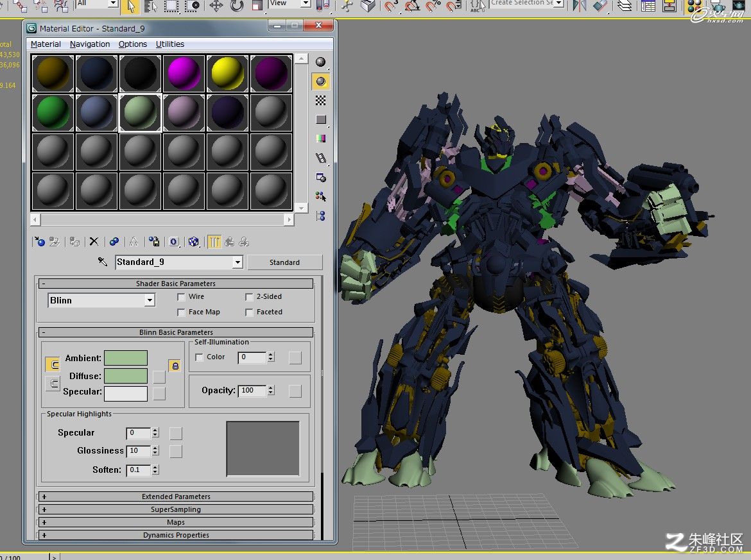Click the Ambient color swatch

click(x=125, y=358)
